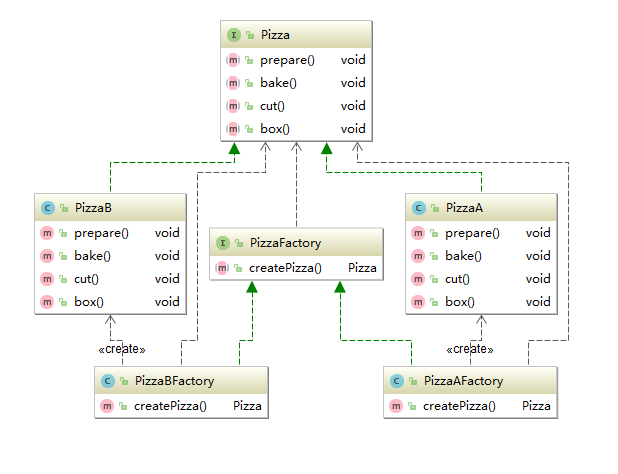This screenshot has height=474, width=618.
Task: Select the PizzaAFactory class title text
Action: point(463,381)
